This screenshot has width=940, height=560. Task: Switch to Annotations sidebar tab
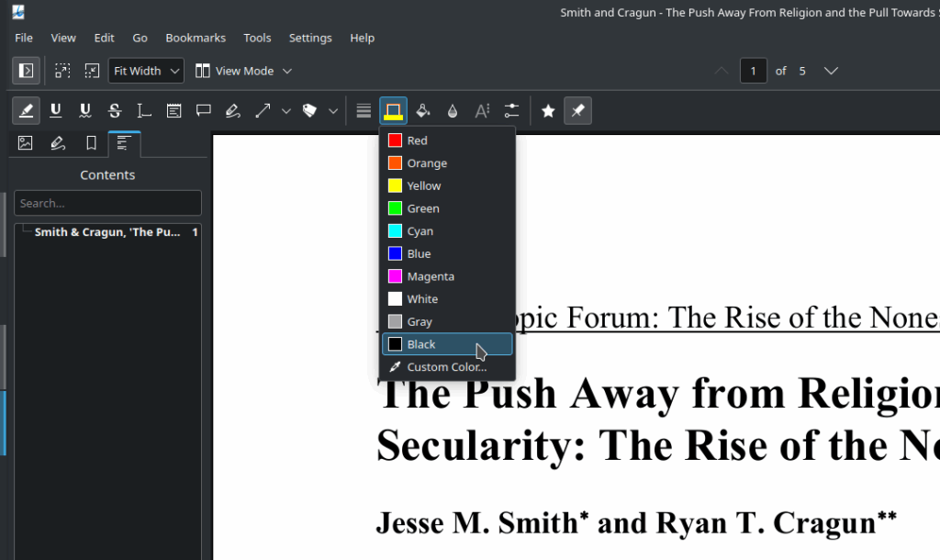(x=58, y=143)
